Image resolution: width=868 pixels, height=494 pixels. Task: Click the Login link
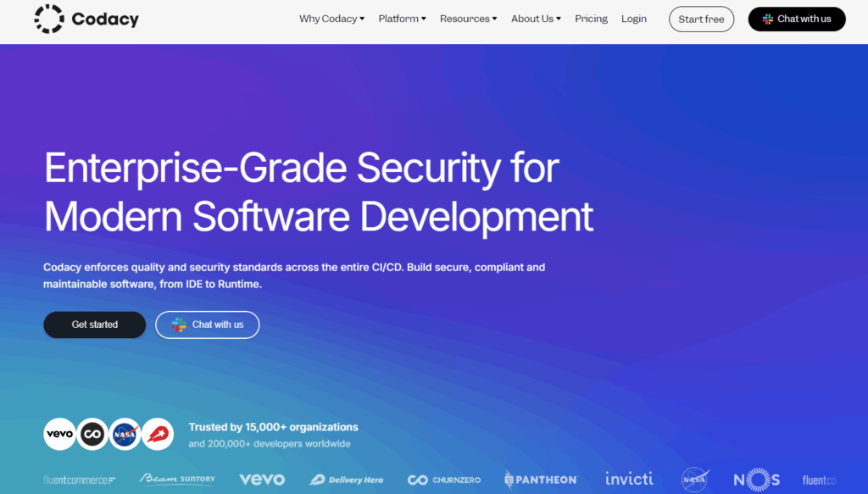633,18
